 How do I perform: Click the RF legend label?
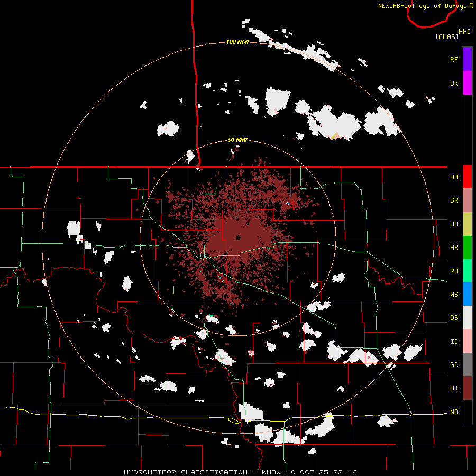point(454,59)
